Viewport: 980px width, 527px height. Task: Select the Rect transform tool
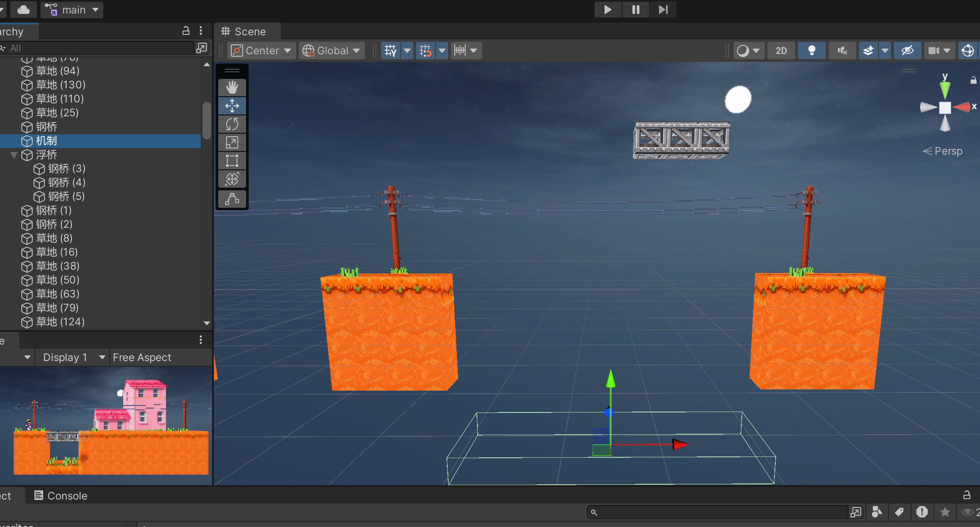coord(232,161)
